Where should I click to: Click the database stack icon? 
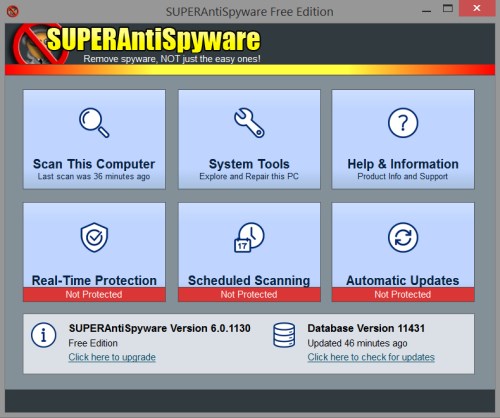coord(284,335)
